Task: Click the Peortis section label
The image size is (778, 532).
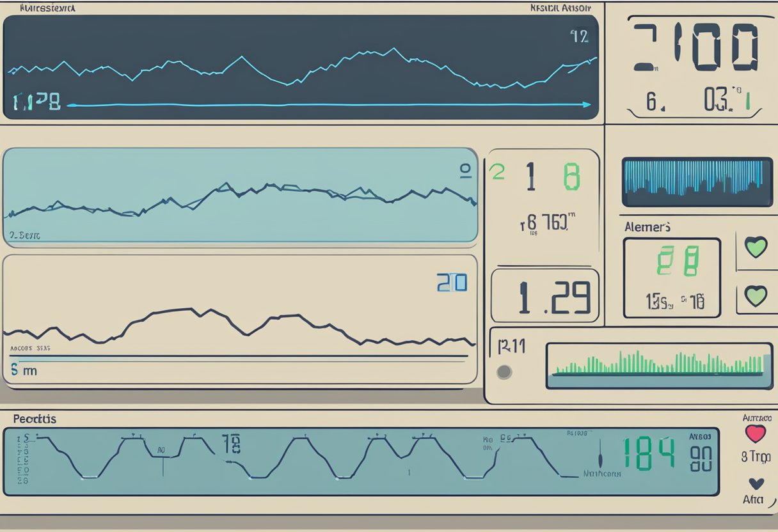Action: point(34,419)
